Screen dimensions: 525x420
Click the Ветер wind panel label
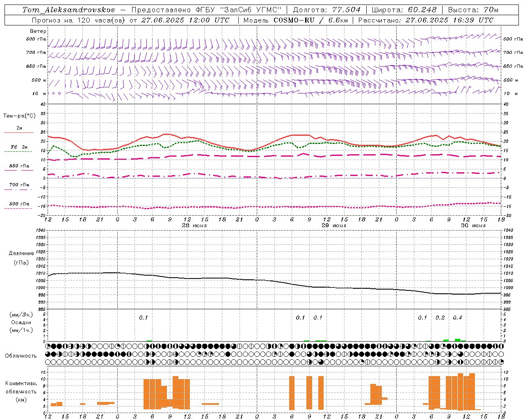pos(38,31)
